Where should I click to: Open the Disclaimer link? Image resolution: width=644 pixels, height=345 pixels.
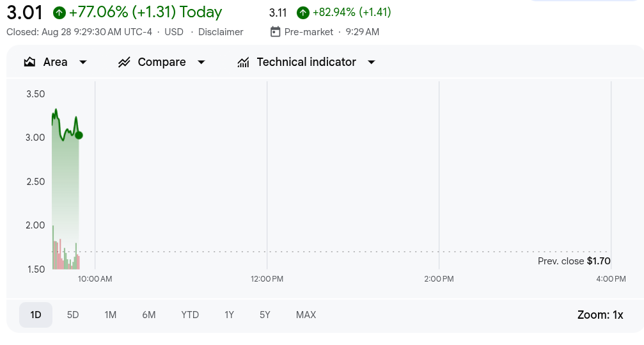(221, 31)
